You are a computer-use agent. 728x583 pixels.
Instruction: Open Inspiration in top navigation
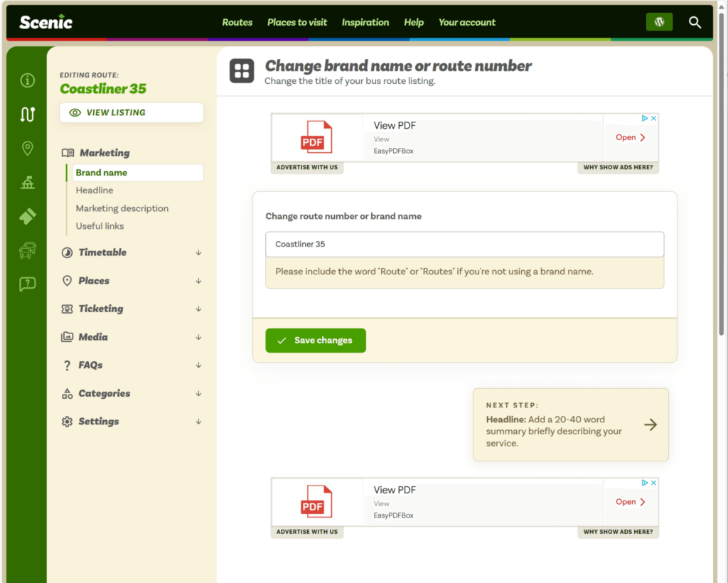point(365,22)
